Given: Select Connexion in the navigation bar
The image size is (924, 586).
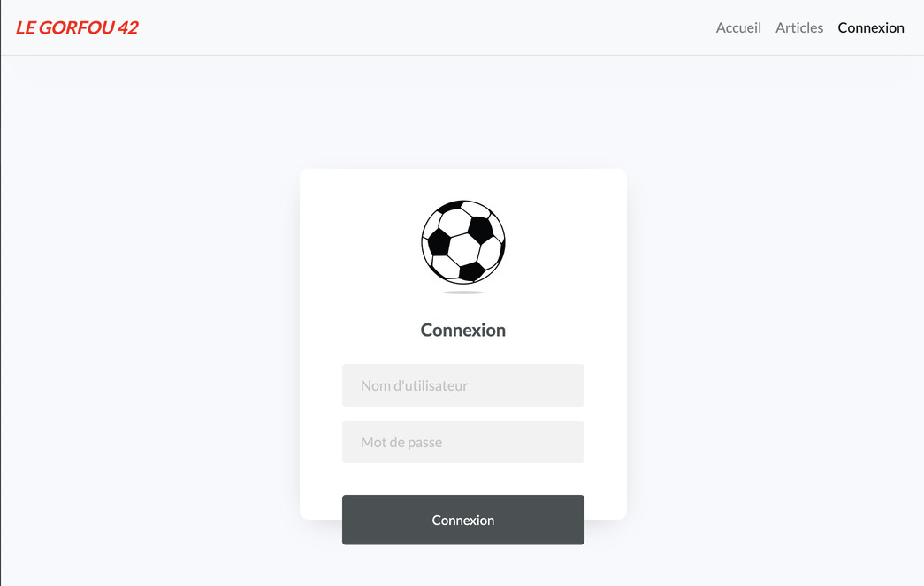Looking at the screenshot, I should click(x=871, y=27).
